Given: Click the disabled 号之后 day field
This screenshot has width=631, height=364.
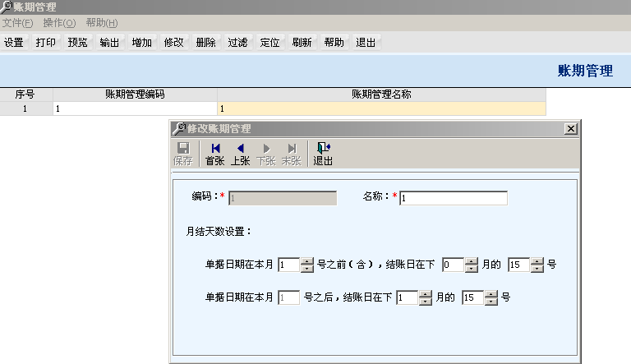Looking at the screenshot, I should [289, 298].
